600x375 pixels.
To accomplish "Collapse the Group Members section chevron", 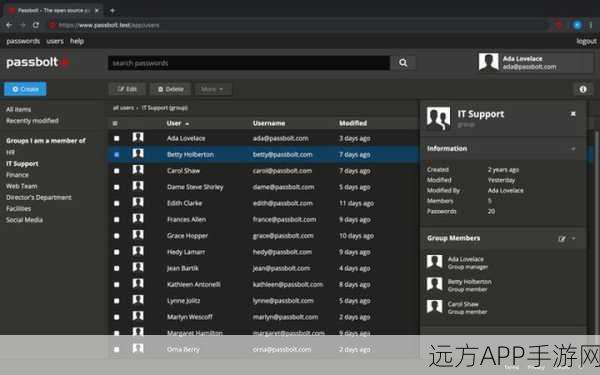I will click(x=574, y=238).
